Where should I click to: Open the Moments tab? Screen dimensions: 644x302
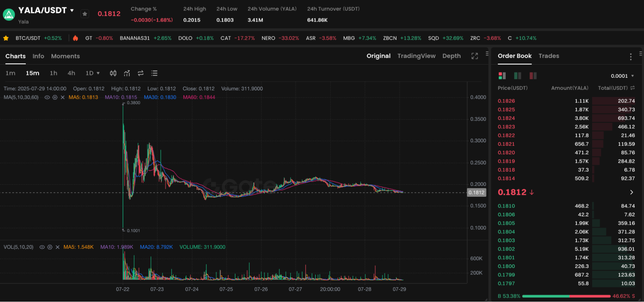65,56
